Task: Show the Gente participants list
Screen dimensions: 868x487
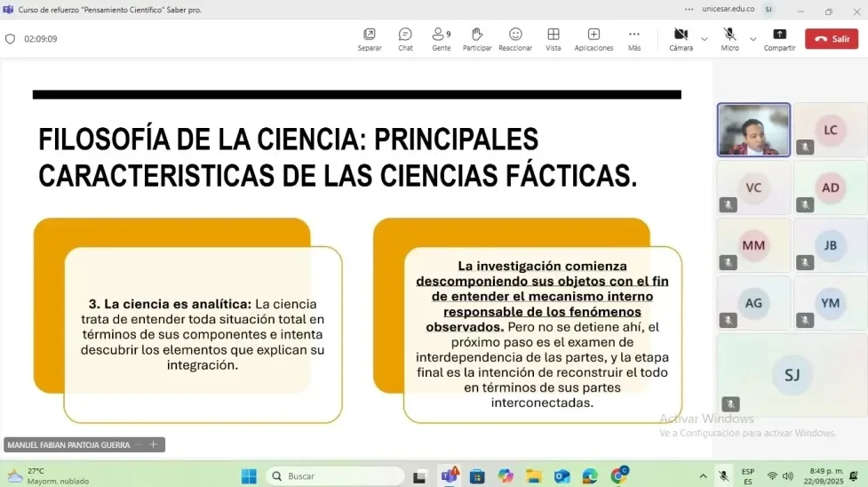Action: pyautogui.click(x=442, y=39)
